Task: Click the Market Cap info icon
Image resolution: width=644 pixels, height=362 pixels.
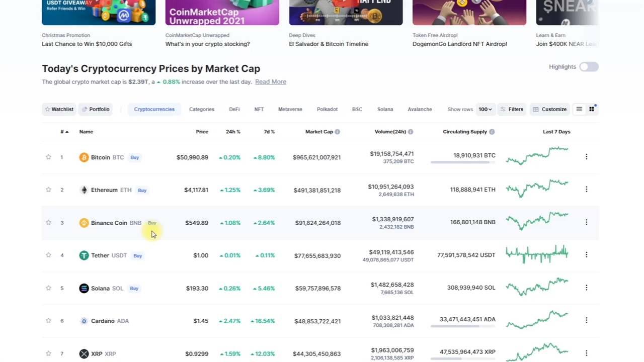Action: [x=338, y=132]
